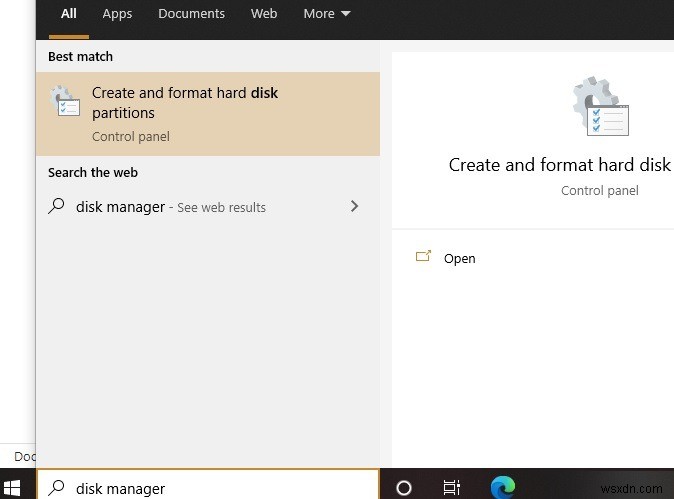Open Task View on the taskbar

pos(451,488)
